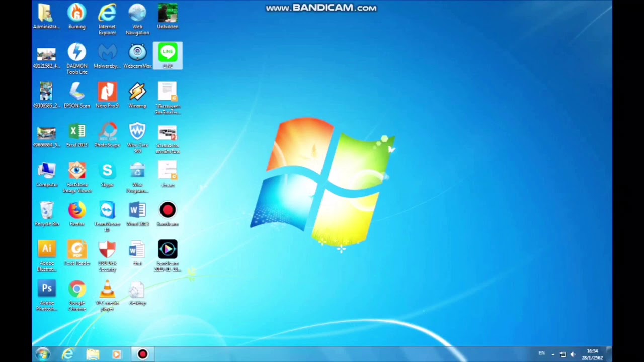Image resolution: width=644 pixels, height=362 pixels.
Task: Open the Unhidden desktop item
Action: [x=168, y=16]
